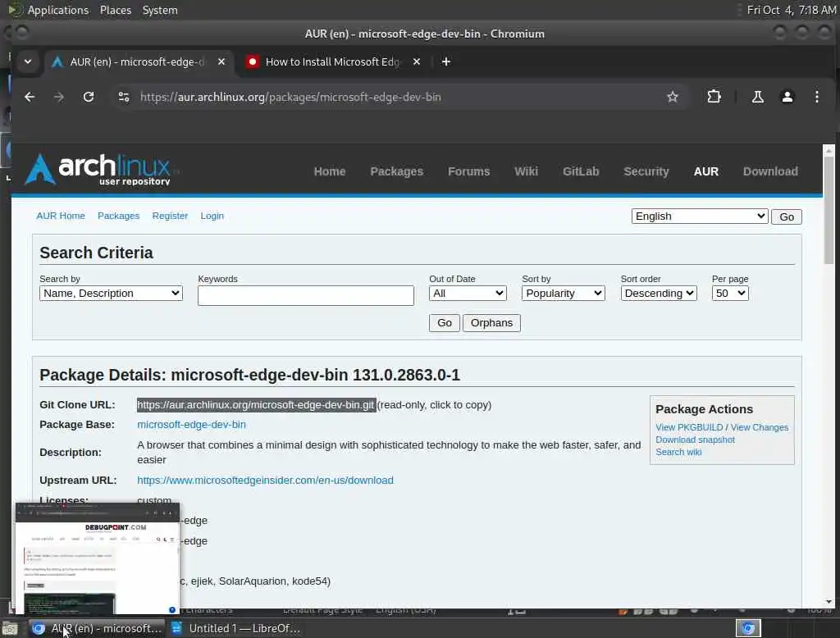The image size is (840, 638).
Task: Click the browser forward arrow
Action: tap(59, 97)
